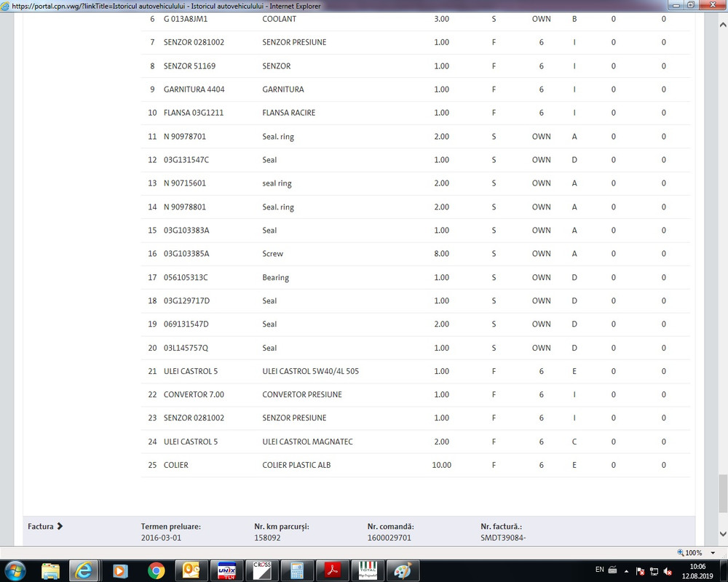Click the muted volume tray icon
Image resolution: width=728 pixels, height=582 pixels.
pyautogui.click(x=668, y=571)
